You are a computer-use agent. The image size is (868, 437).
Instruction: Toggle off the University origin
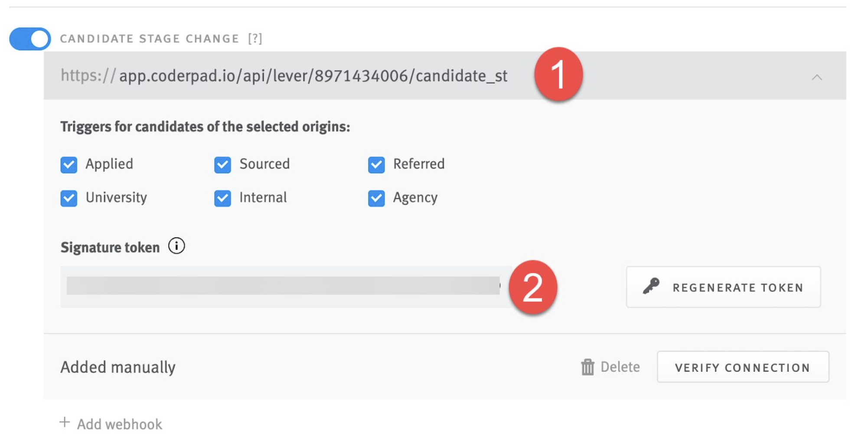69,198
